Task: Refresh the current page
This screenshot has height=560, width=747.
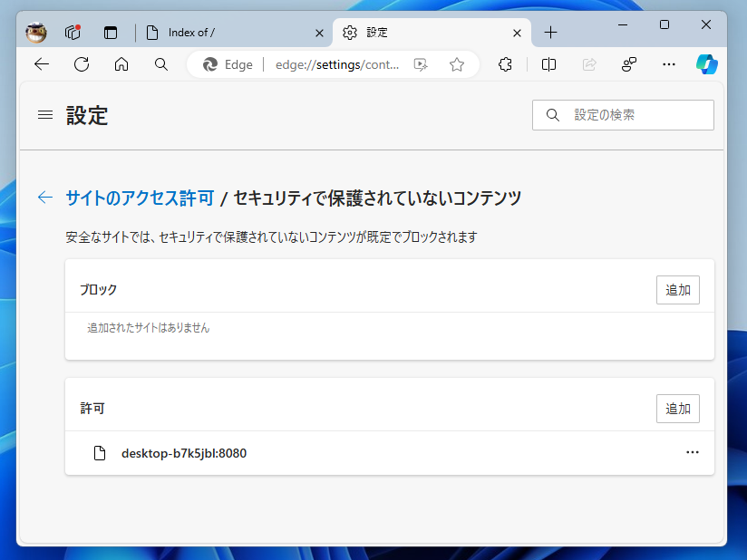Action: coord(82,64)
